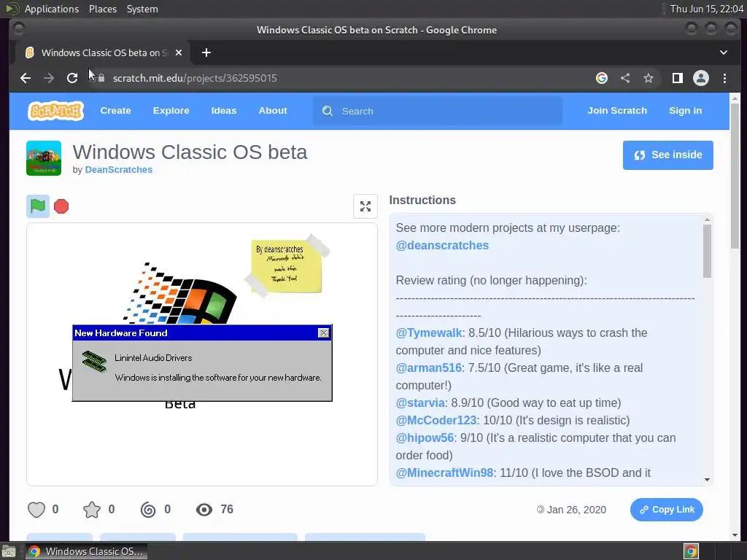The width and height of the screenshot is (747, 560).
Task: Open the Chrome profile avatar
Action: point(701,78)
